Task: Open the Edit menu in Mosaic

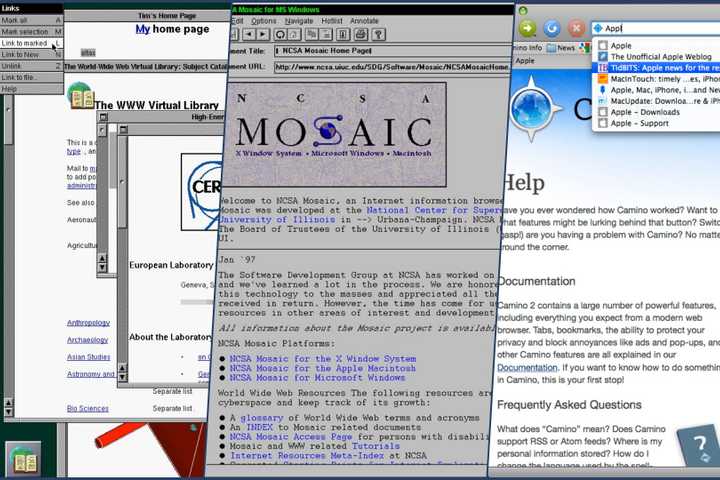Action: click(x=237, y=21)
